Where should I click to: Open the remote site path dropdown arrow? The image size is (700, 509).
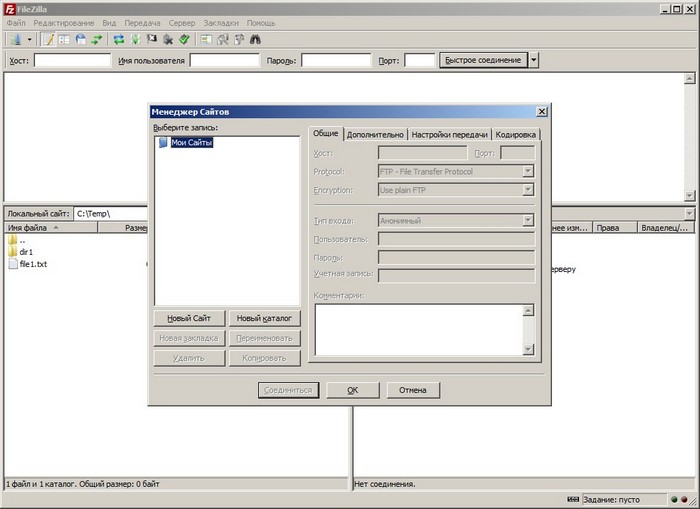tap(689, 213)
